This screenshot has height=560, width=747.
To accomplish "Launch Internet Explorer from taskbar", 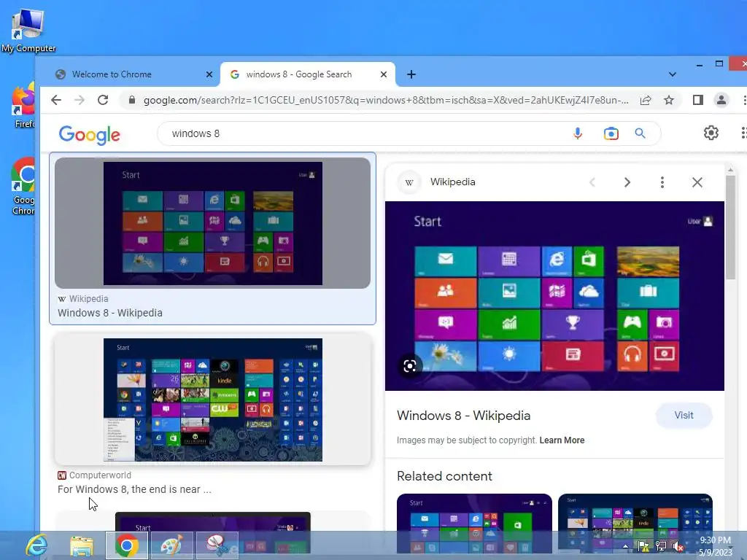I will click(36, 545).
